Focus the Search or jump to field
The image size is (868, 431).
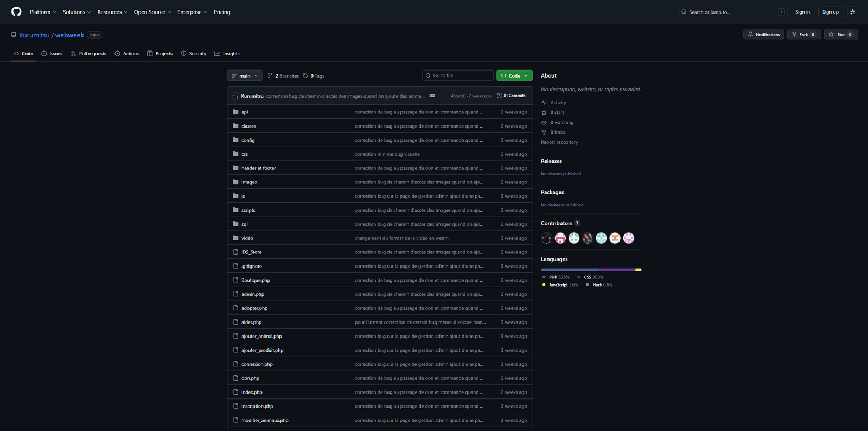[x=732, y=12]
